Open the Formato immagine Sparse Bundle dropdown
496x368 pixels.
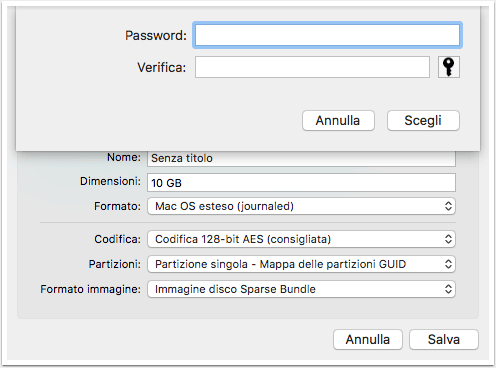[x=301, y=289]
